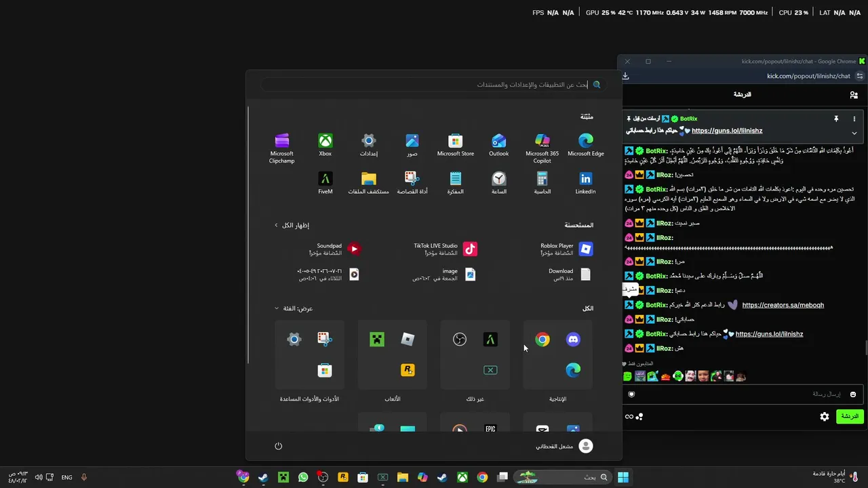Open the pinned Photos (صور) app
The image size is (868, 488).
click(412, 145)
